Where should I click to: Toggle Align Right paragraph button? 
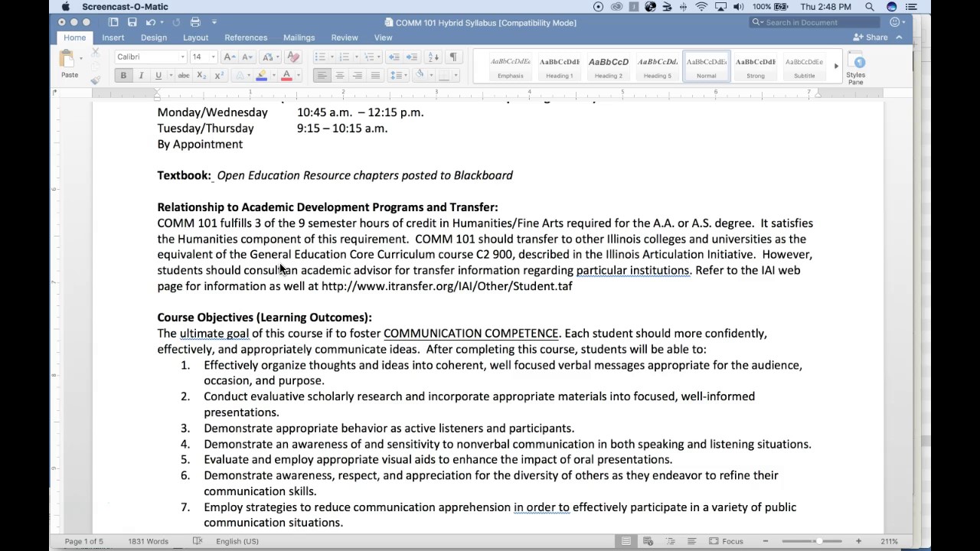pos(357,75)
